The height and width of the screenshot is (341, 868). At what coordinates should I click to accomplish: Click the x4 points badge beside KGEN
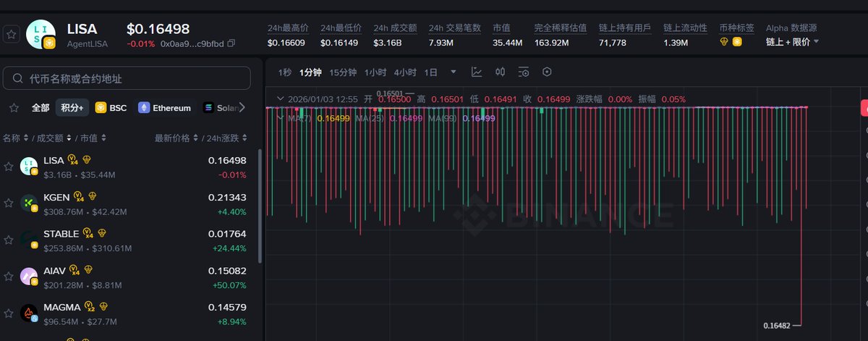point(79,197)
